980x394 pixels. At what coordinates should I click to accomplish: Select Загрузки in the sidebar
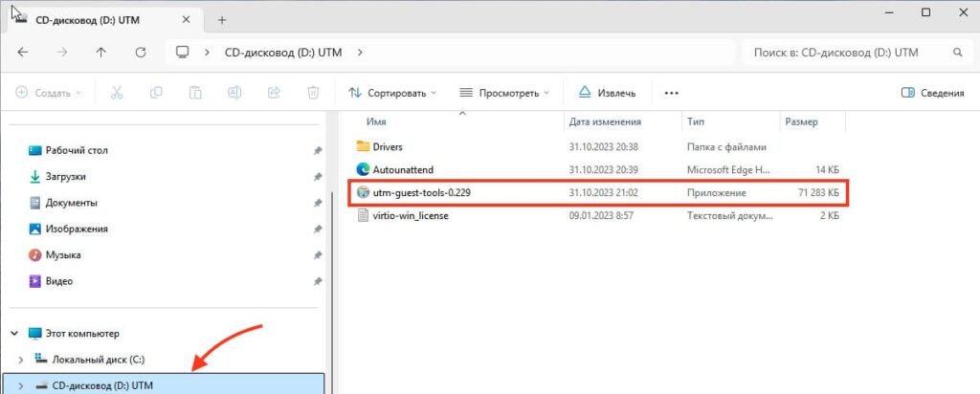(x=66, y=177)
